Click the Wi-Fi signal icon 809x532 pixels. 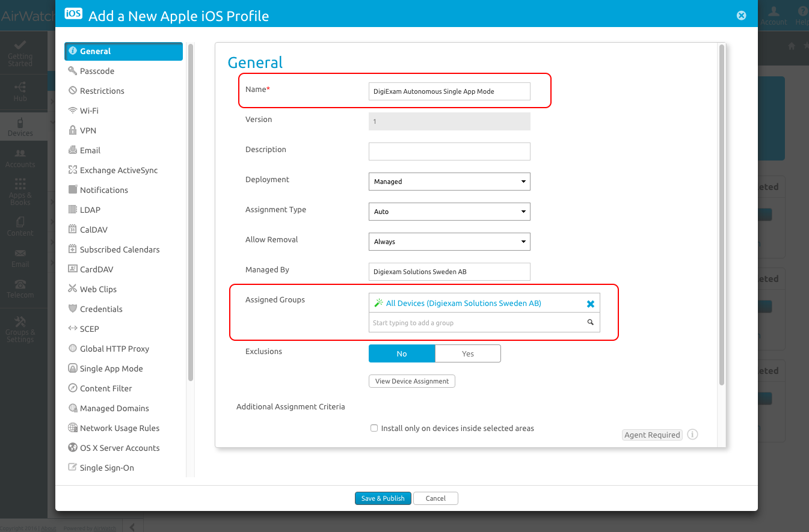[73, 111]
